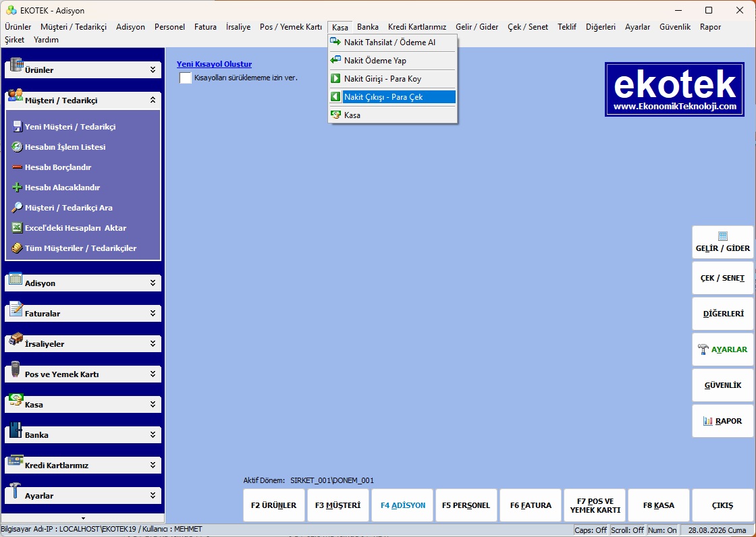Expand the Ayarlar sidebar panel chevron
The image size is (756, 537).
coord(153,496)
